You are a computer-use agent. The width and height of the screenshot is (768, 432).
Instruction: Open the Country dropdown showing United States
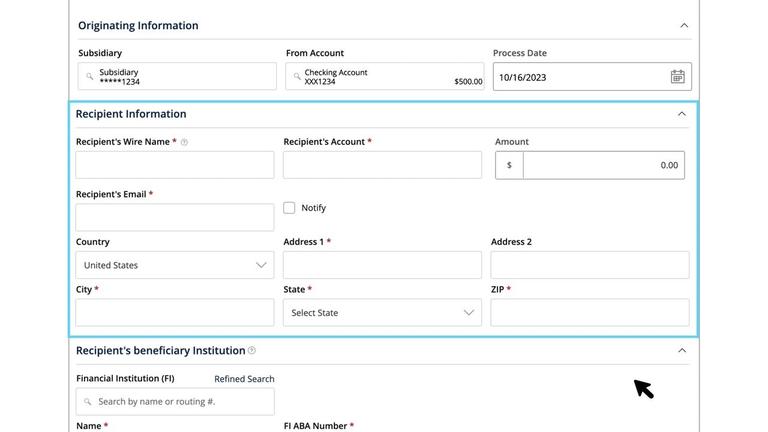(x=175, y=265)
